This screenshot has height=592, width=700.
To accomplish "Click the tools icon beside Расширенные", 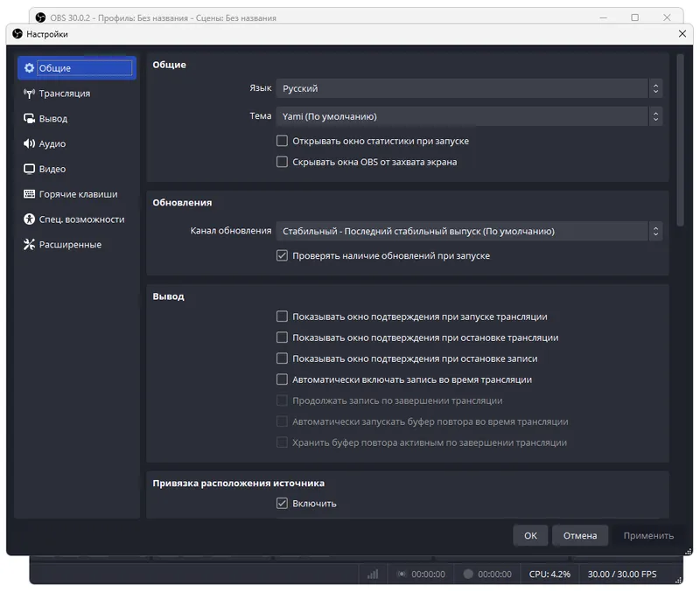I will click(29, 245).
